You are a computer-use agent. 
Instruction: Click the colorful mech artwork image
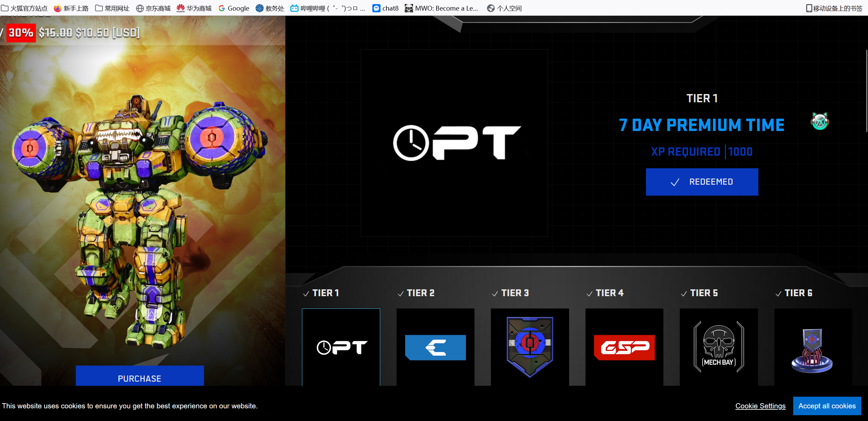coord(139,222)
